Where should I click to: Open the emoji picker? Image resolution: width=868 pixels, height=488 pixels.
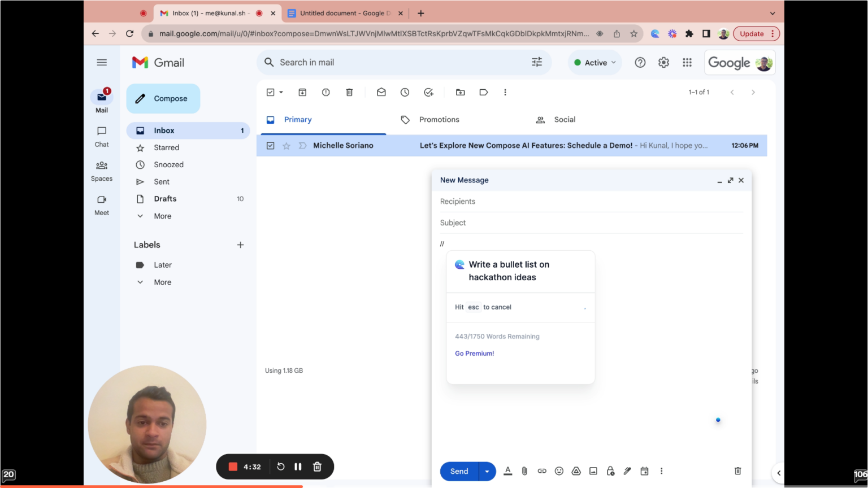click(559, 471)
